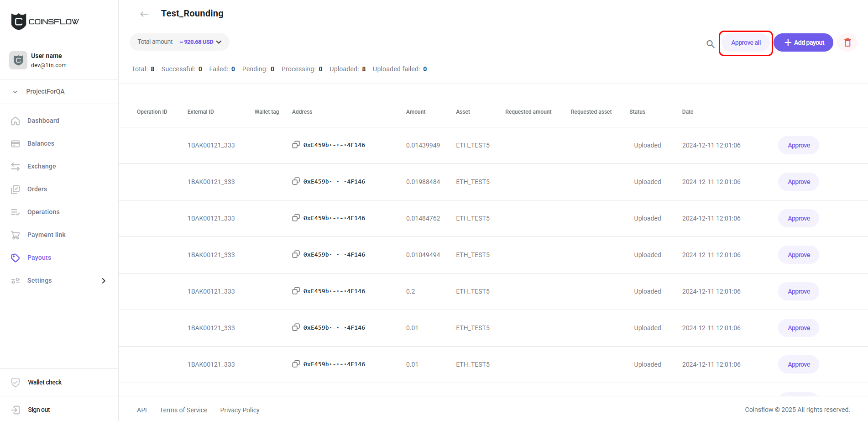Click the red trash delete icon
The width and height of the screenshot is (868, 421).
(x=847, y=42)
